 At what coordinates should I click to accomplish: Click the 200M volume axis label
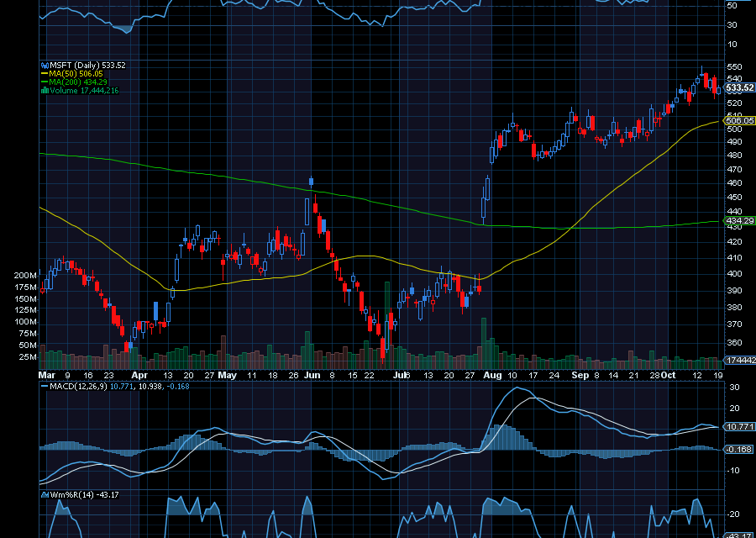point(25,276)
